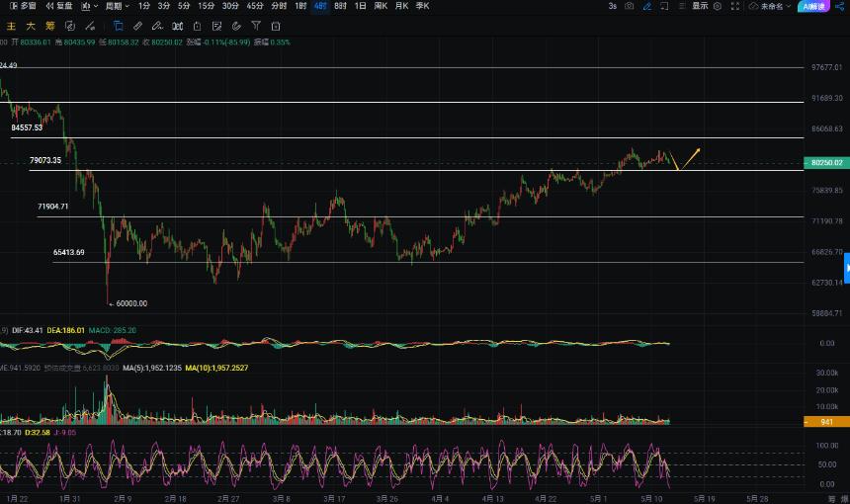Image resolution: width=850 pixels, height=504 pixels.
Task: Select the blue rectangle selection tool
Action: pos(118,26)
